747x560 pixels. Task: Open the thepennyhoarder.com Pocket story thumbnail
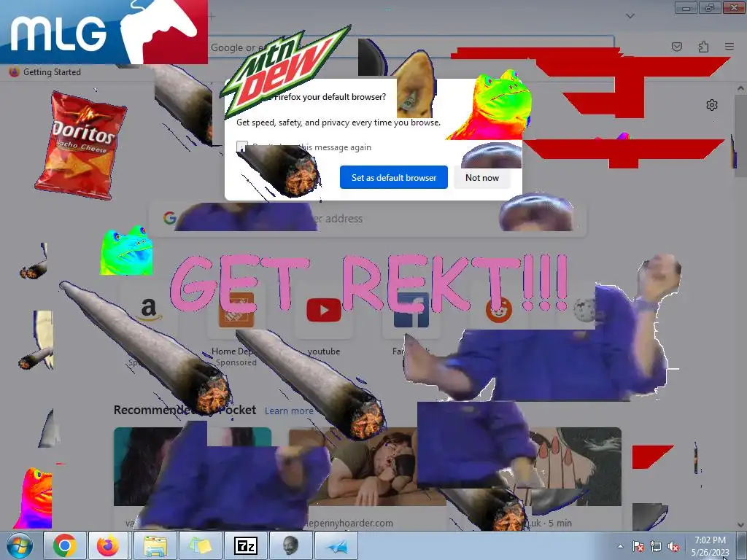(367, 467)
